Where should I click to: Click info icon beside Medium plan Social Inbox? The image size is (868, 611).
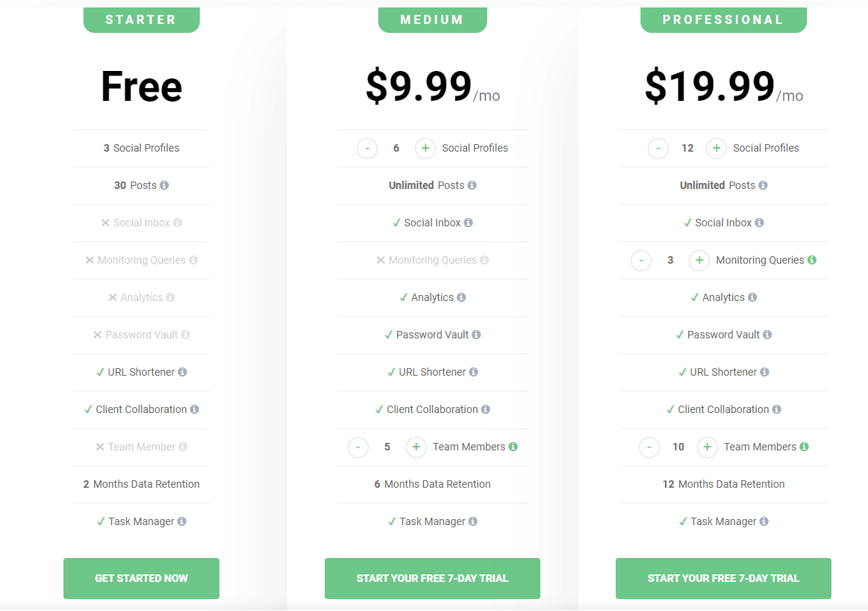[x=468, y=223]
